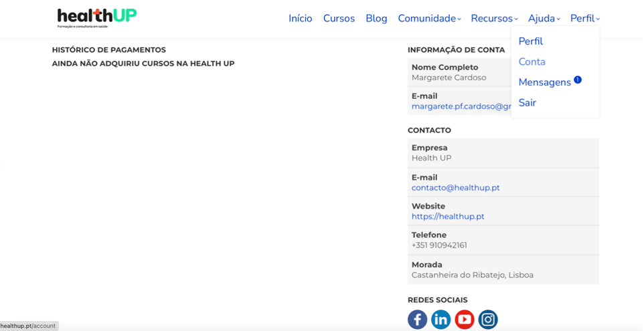Screen dimensions: 644x331
Task: Open the Facebook social icon
Action: coord(417,320)
